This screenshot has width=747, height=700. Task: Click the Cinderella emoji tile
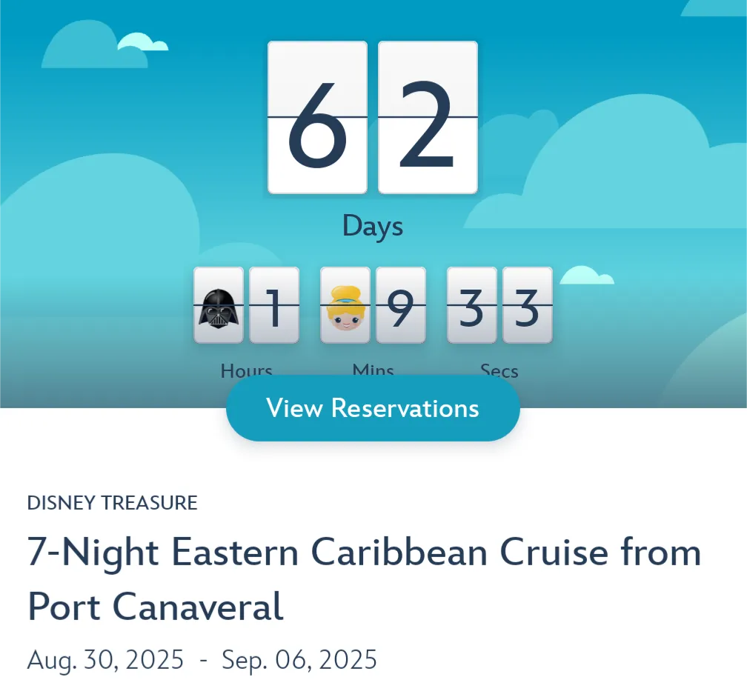(x=345, y=305)
